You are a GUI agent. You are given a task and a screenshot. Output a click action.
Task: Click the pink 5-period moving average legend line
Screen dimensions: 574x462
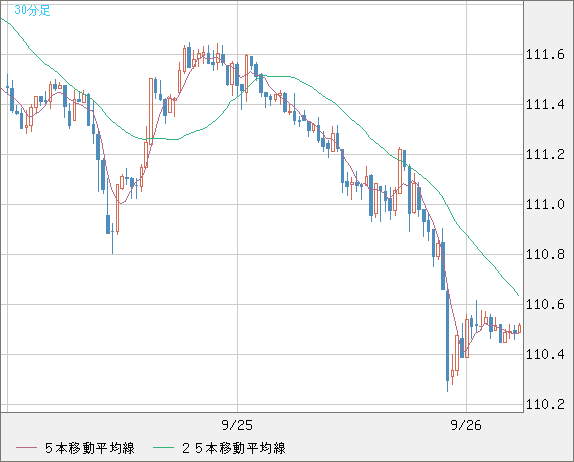(x=26, y=448)
